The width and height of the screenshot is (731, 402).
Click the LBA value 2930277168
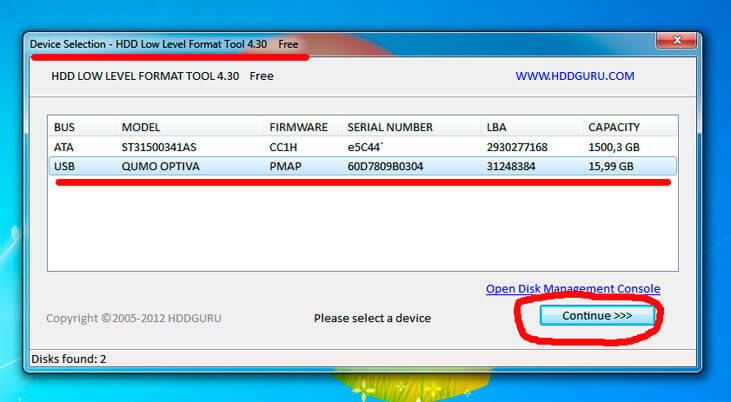click(x=517, y=147)
